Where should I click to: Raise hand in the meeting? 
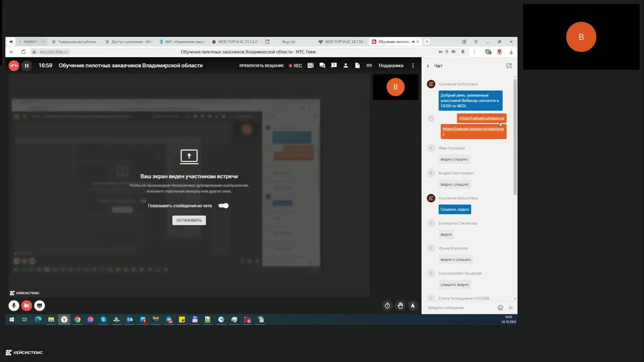point(400,306)
